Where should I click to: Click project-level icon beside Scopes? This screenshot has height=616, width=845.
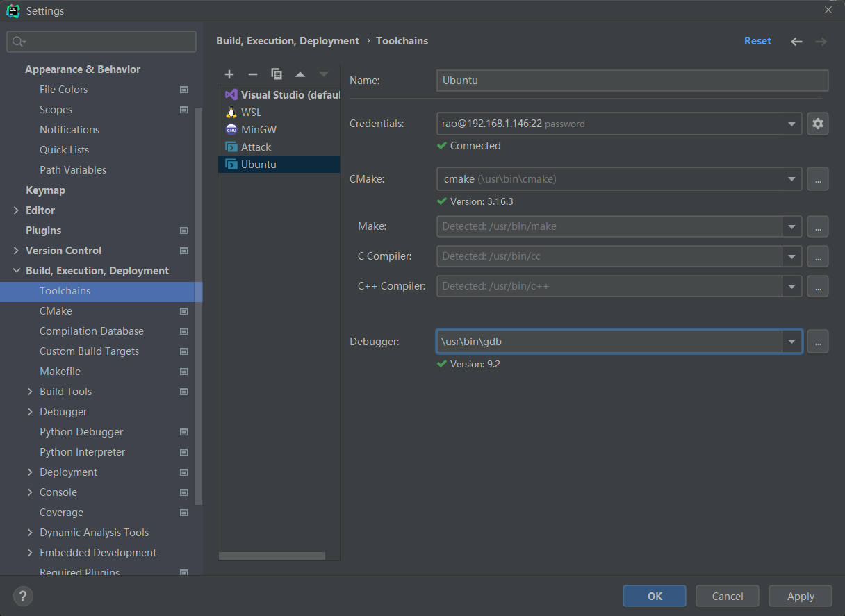tap(184, 110)
